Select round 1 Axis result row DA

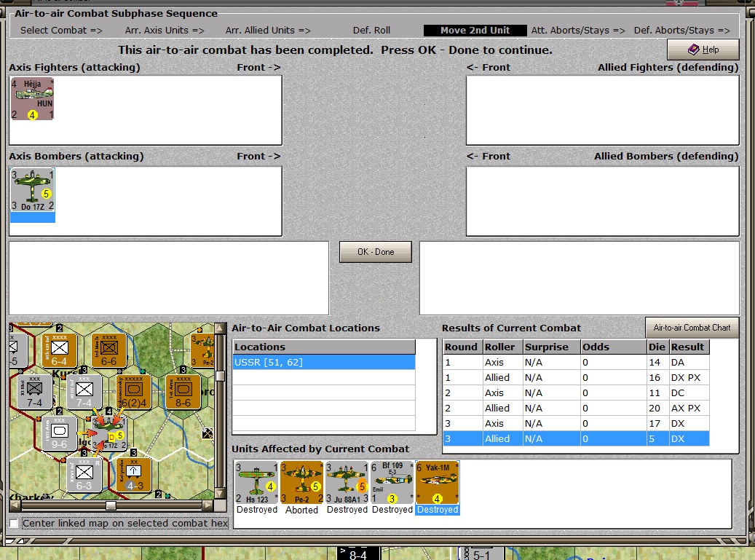coord(576,362)
